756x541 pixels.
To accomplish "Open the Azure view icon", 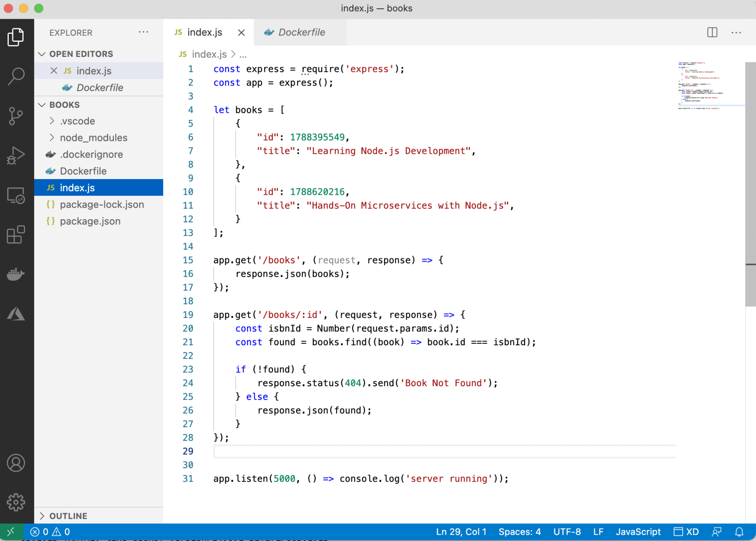I will [16, 314].
